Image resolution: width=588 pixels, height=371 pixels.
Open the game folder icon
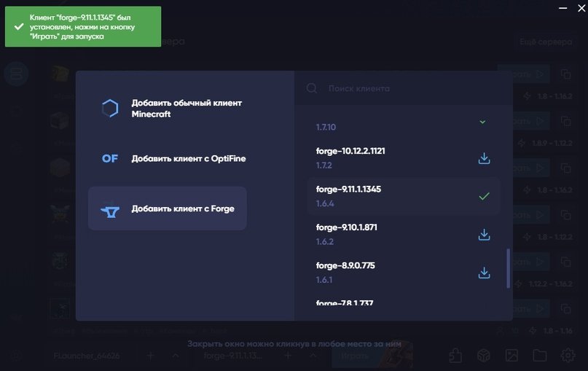click(x=540, y=356)
